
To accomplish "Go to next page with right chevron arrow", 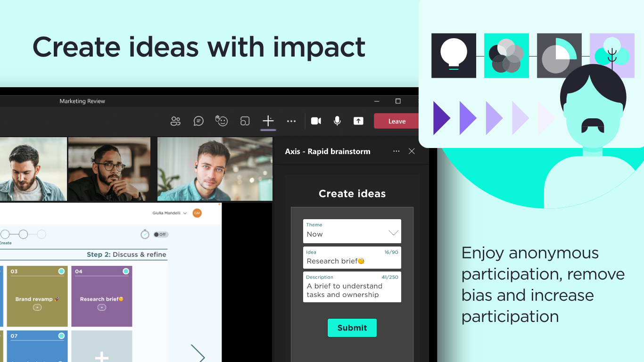I will 198,354.
